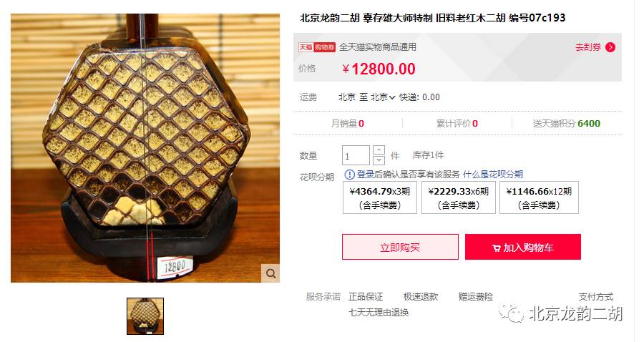Increase quantity with the up stepper arrow
Screen dimensions: 644x342
pyautogui.click(x=379, y=150)
